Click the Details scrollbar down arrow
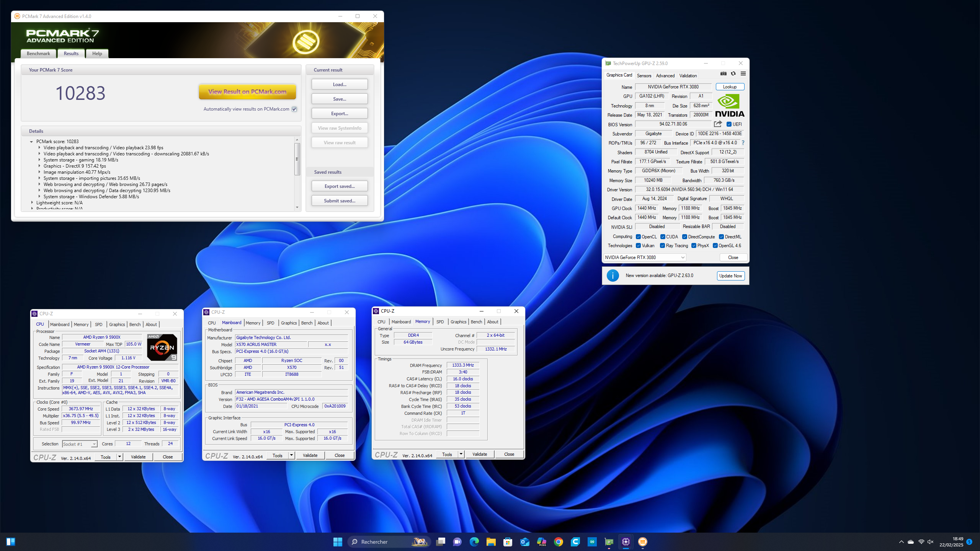Image resolution: width=980 pixels, height=551 pixels. pyautogui.click(x=297, y=208)
